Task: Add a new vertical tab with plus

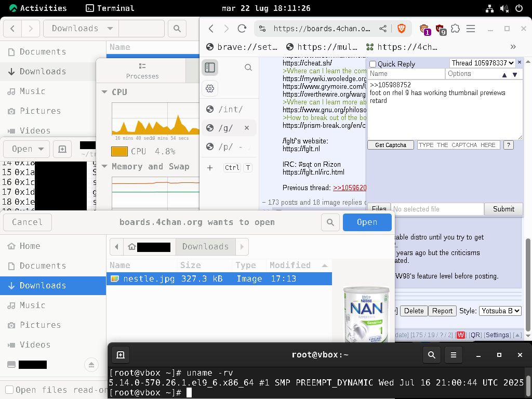Action: pyautogui.click(x=210, y=168)
